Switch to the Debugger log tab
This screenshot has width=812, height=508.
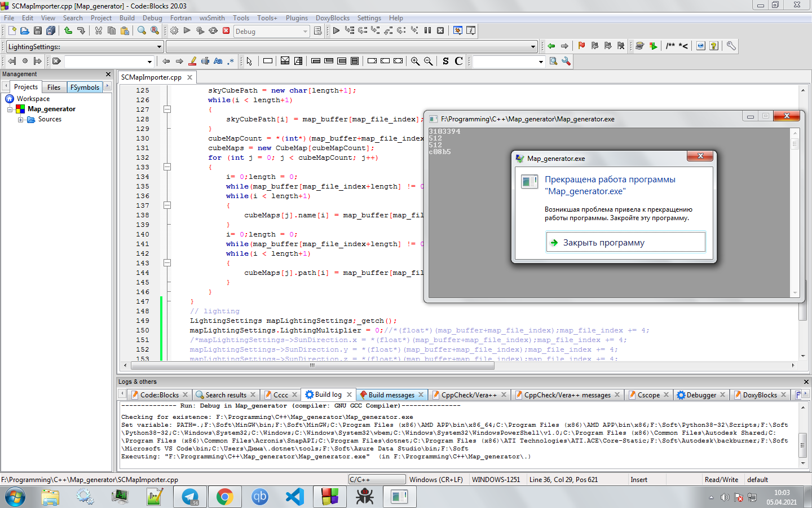[x=701, y=395]
